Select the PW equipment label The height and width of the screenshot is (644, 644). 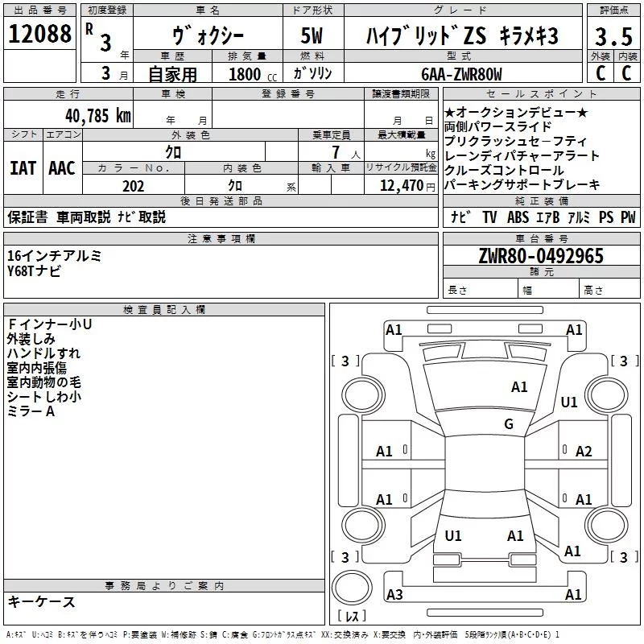[x=628, y=217]
